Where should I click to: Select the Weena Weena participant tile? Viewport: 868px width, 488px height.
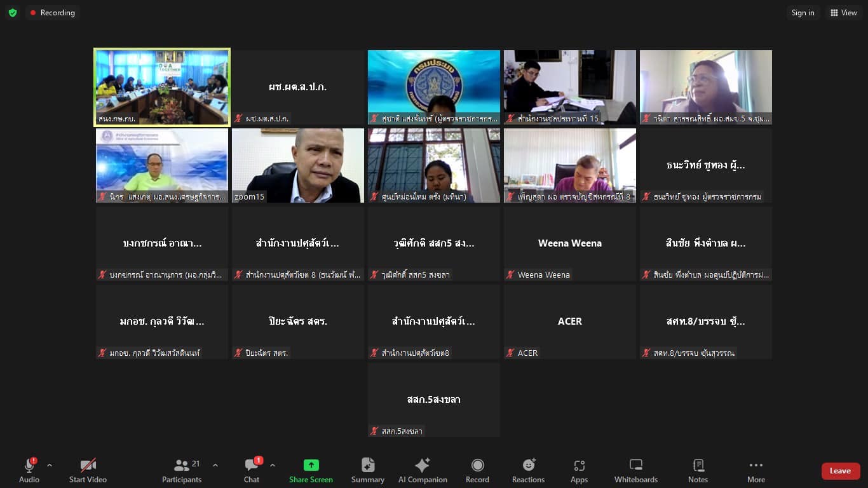point(570,243)
